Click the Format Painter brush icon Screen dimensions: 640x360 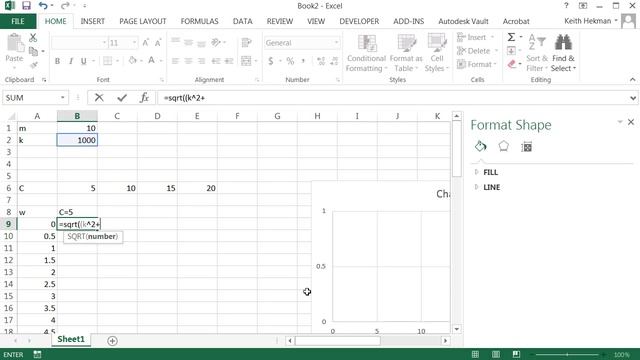coord(33,65)
